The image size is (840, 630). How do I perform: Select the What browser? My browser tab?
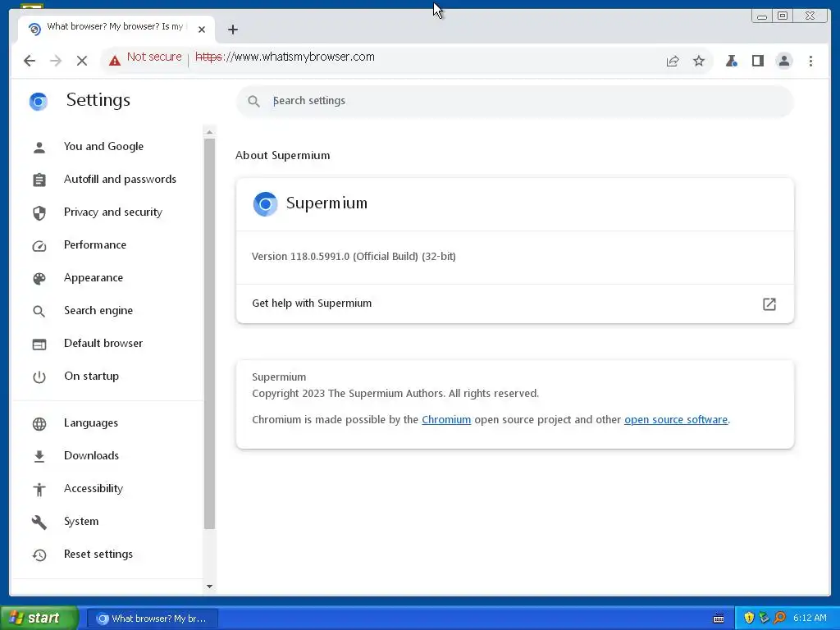tap(116, 29)
